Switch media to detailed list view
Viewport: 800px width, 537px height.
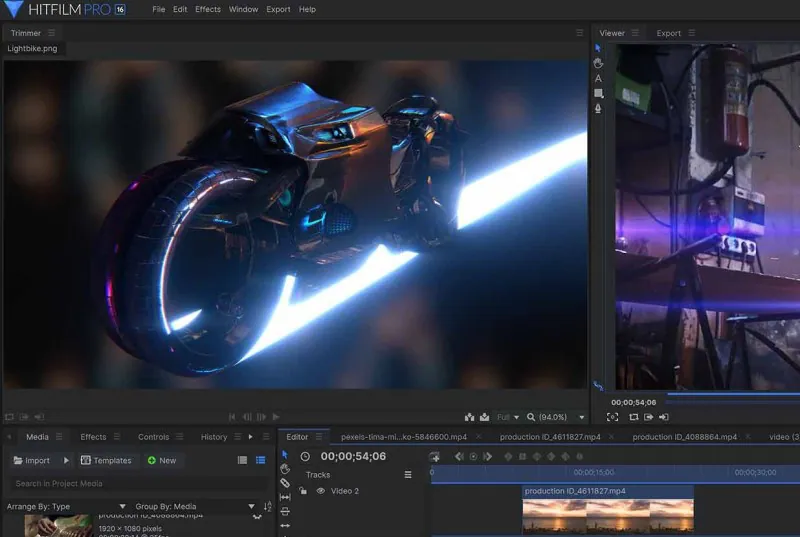click(x=261, y=461)
